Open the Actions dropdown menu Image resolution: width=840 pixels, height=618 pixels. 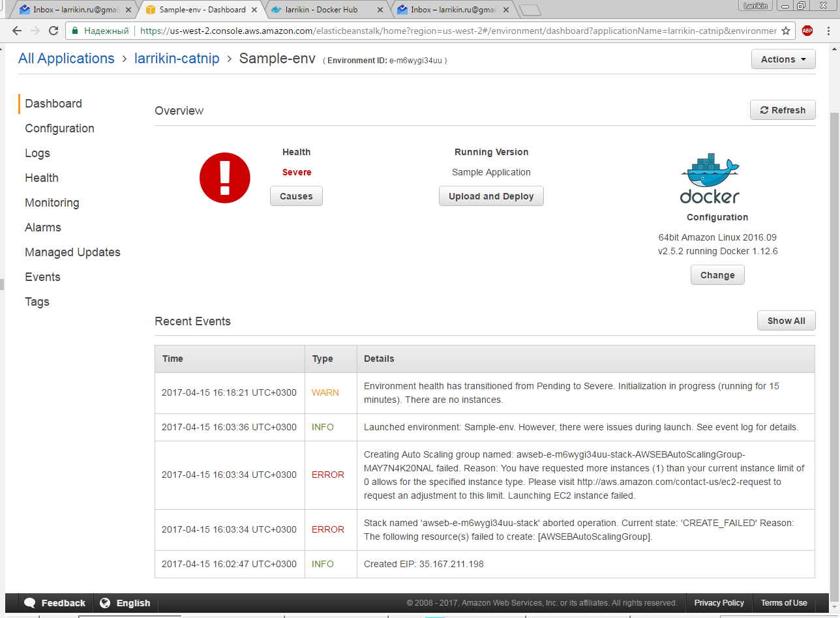pos(783,59)
